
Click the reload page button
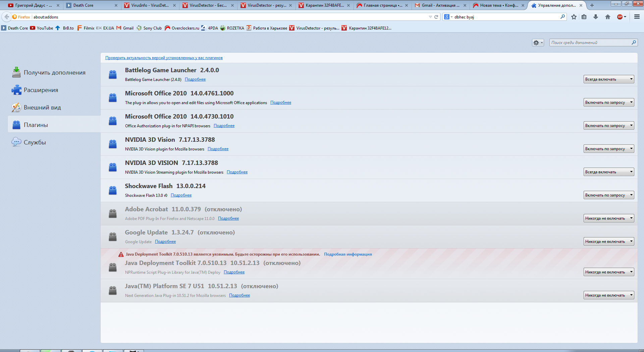pos(436,17)
